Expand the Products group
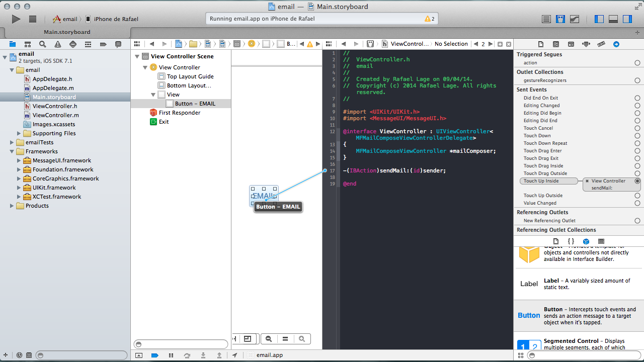This screenshot has height=362, width=644. (x=12, y=206)
